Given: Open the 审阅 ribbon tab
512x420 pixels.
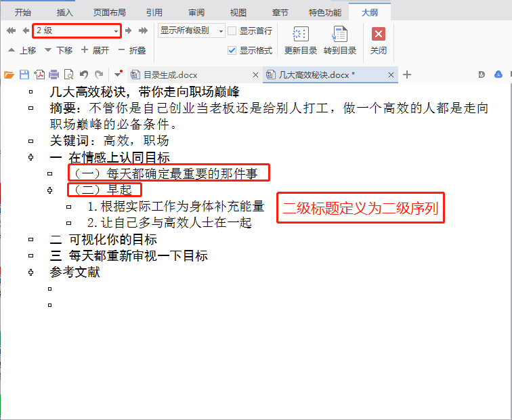Looking at the screenshot, I should click(x=196, y=13).
